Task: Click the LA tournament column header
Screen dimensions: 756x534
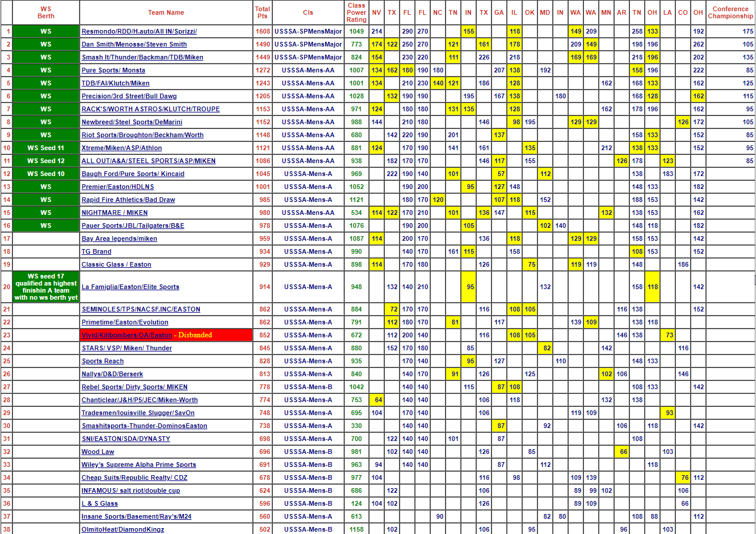Action: pyautogui.click(x=668, y=12)
